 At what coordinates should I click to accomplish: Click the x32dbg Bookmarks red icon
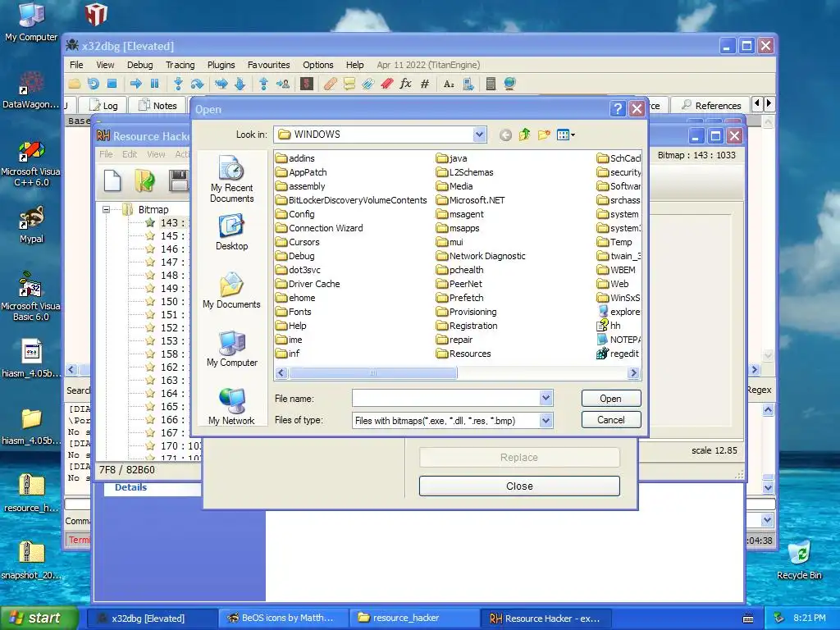[387, 84]
